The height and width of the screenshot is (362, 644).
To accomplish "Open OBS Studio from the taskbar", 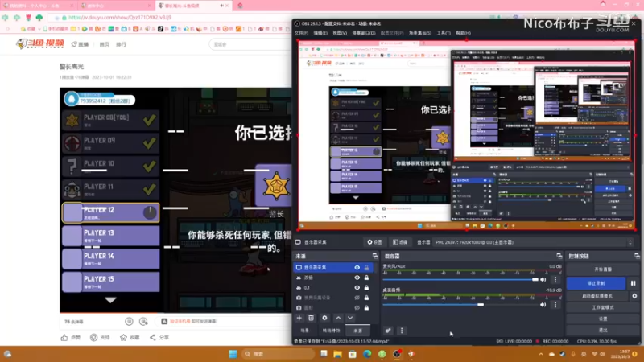I will pyautogui.click(x=397, y=354).
